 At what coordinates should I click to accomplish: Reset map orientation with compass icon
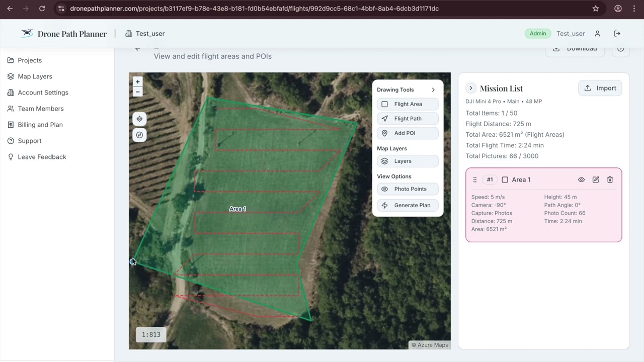click(x=139, y=135)
